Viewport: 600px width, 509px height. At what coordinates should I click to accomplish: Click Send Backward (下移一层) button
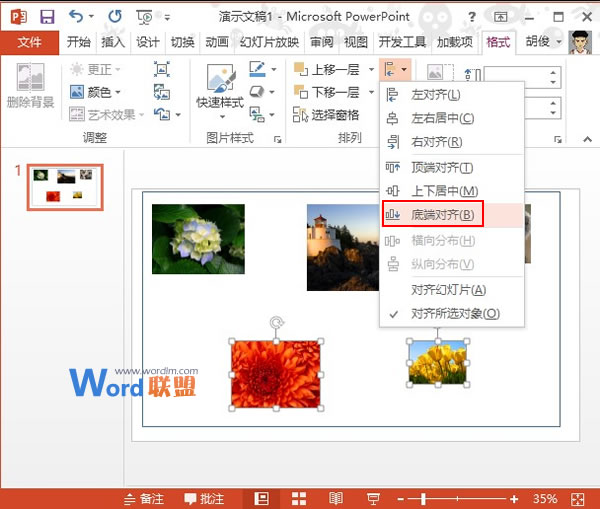(x=327, y=92)
